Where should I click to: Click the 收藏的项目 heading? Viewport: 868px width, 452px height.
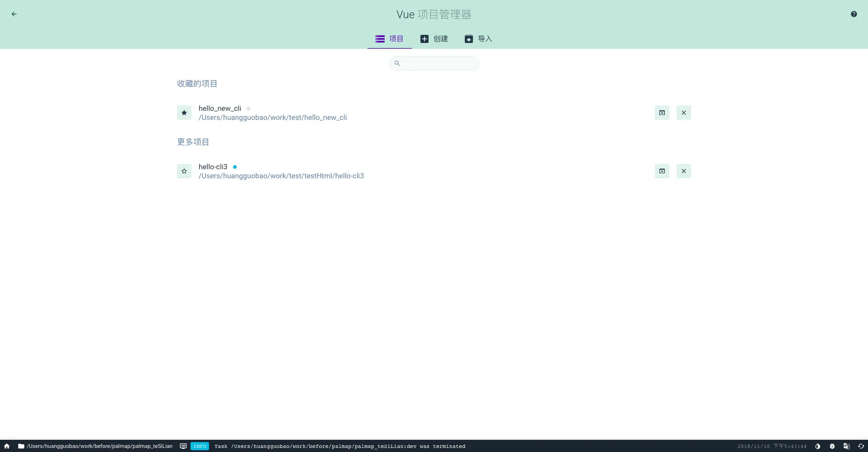click(197, 84)
